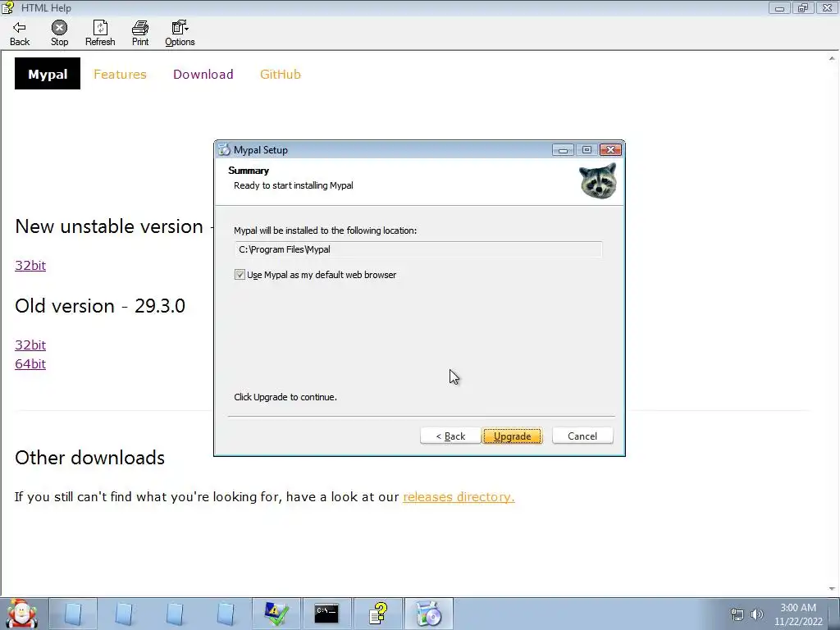Close the Mypal Setup dialog

pyautogui.click(x=610, y=150)
